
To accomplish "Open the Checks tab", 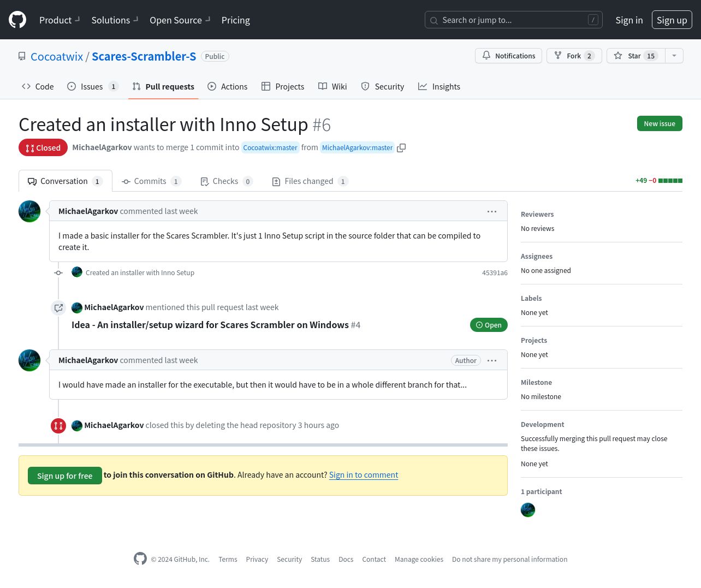I will point(227,181).
